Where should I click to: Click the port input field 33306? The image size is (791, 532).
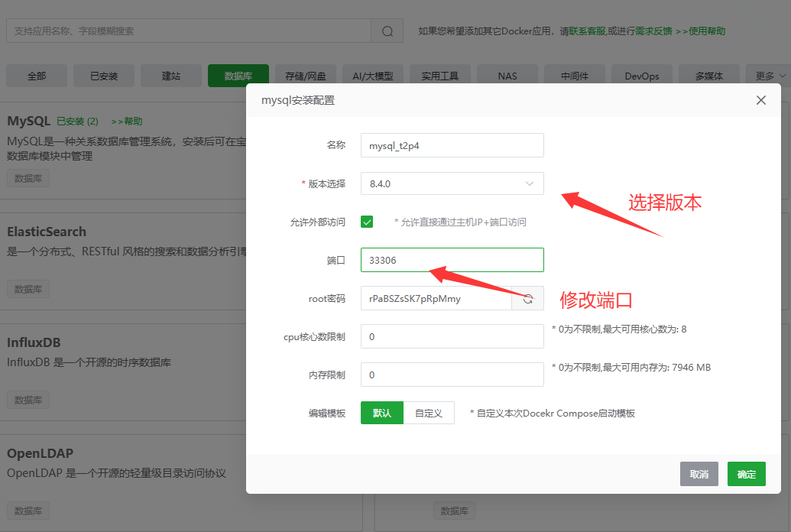point(452,260)
